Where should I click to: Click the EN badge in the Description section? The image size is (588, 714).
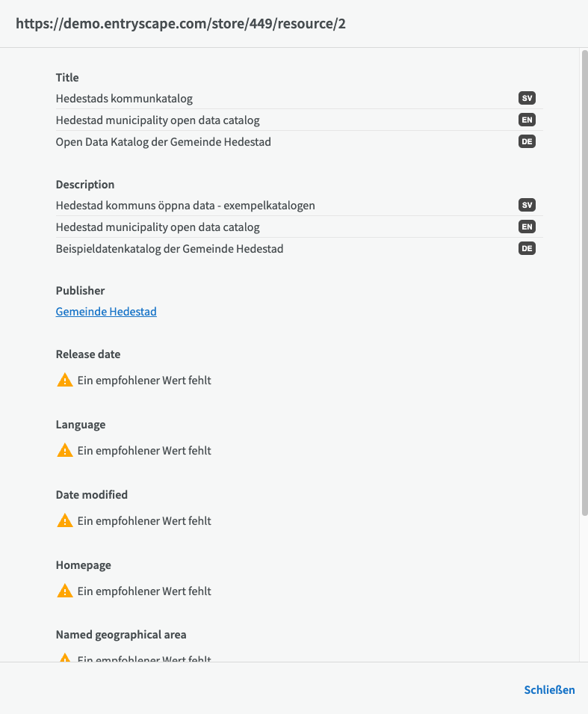[527, 227]
